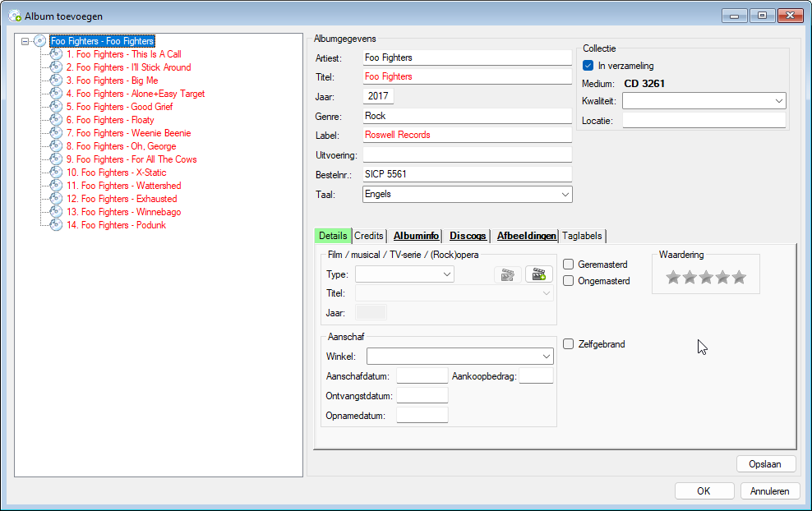Screen dimensions: 812x511
Task: Click the track icon beside Good Grief
Action: (x=56, y=107)
